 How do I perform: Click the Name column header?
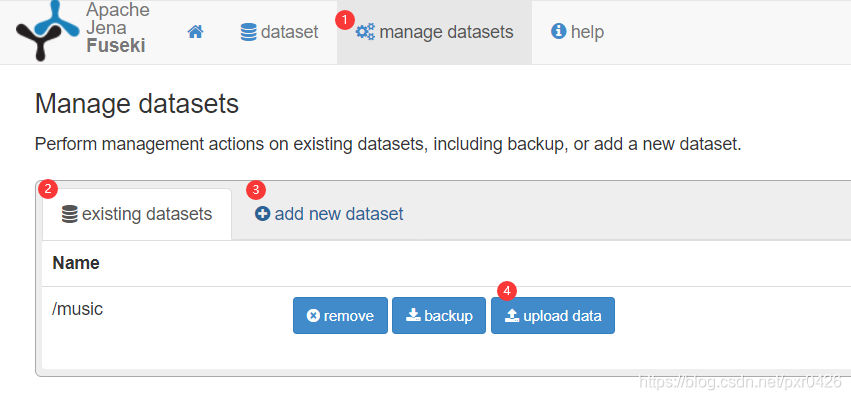click(x=76, y=263)
